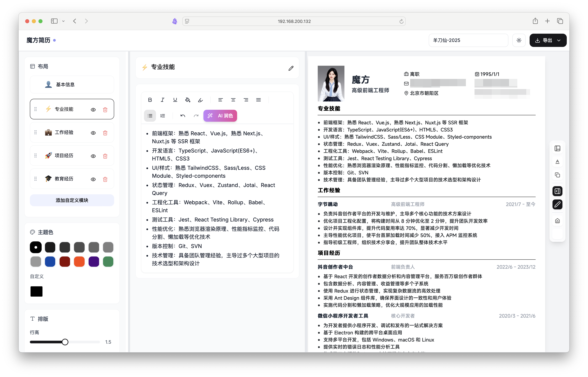The width and height of the screenshot is (588, 377).
Task: Click 字节跳动 company name in preview
Action: tap(328, 204)
